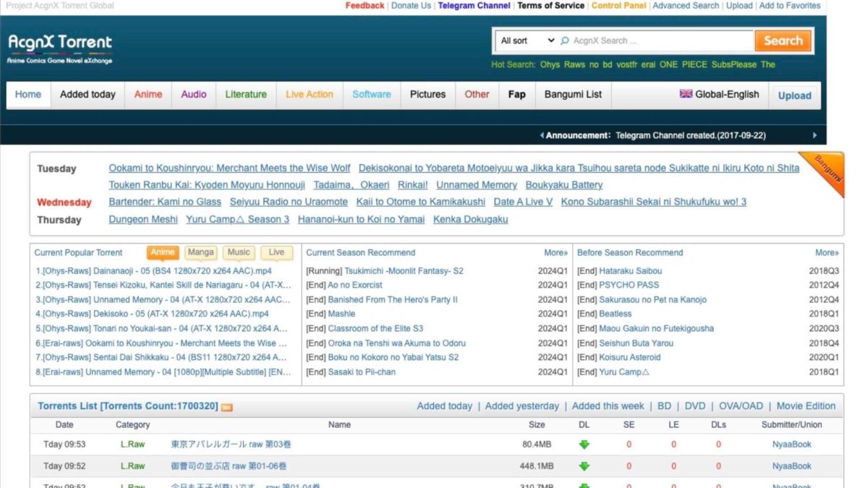Viewport: 868px width, 488px height.
Task: Open Unnamed Memory link in Tuesday row
Action: pos(477,185)
